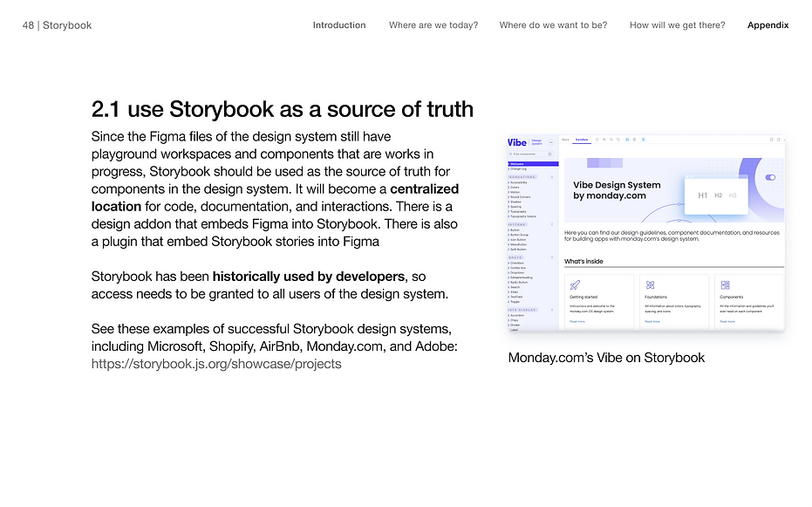Open the Slider component in sidebar
Viewport: 812px width, 507px height.
coord(515,292)
